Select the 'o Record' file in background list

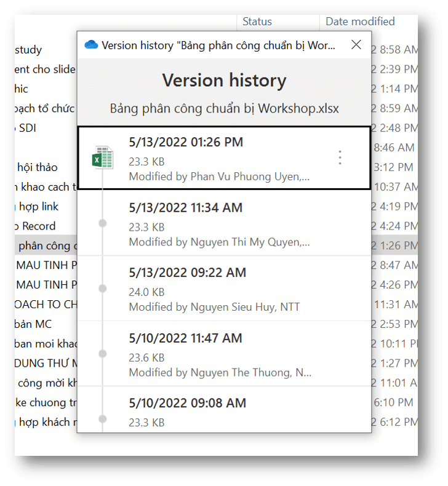tap(38, 226)
